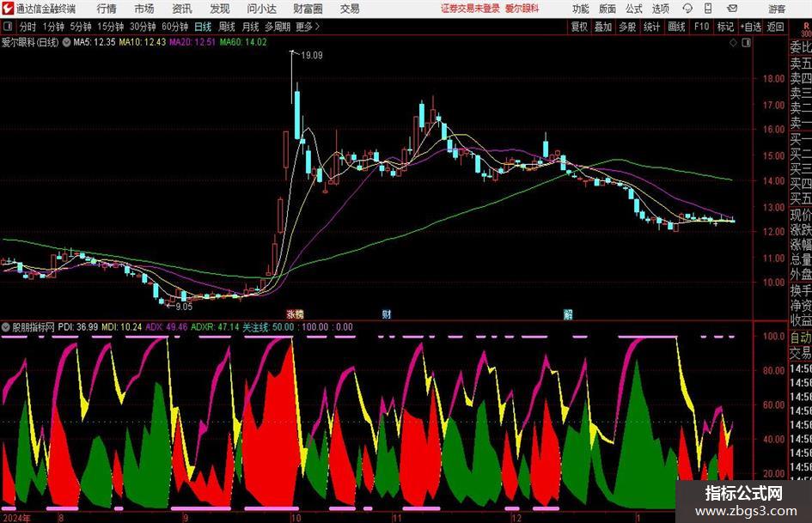Screen dimensions: 812x523
Task: Click the 9.05 low price label
Action: [x=184, y=307]
